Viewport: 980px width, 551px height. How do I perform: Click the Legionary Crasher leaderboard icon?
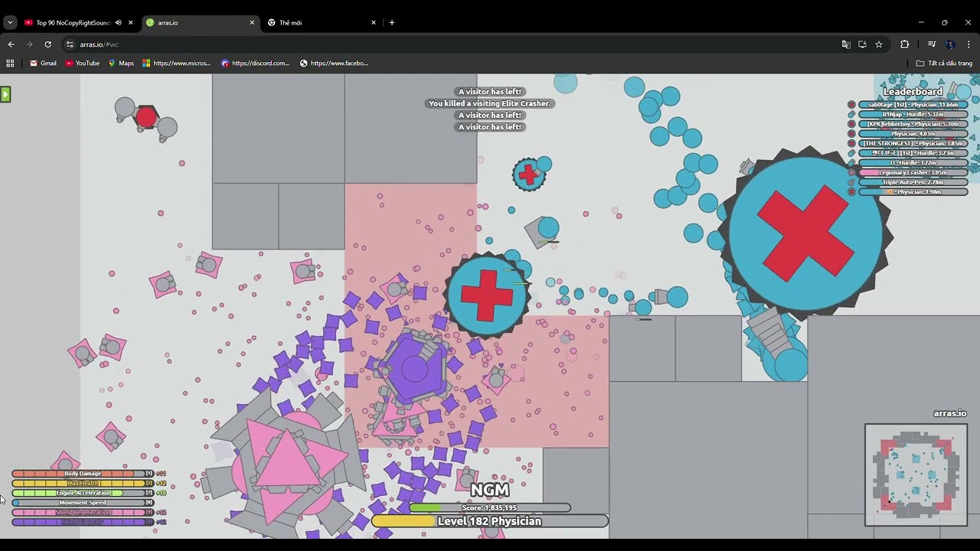pyautogui.click(x=851, y=173)
